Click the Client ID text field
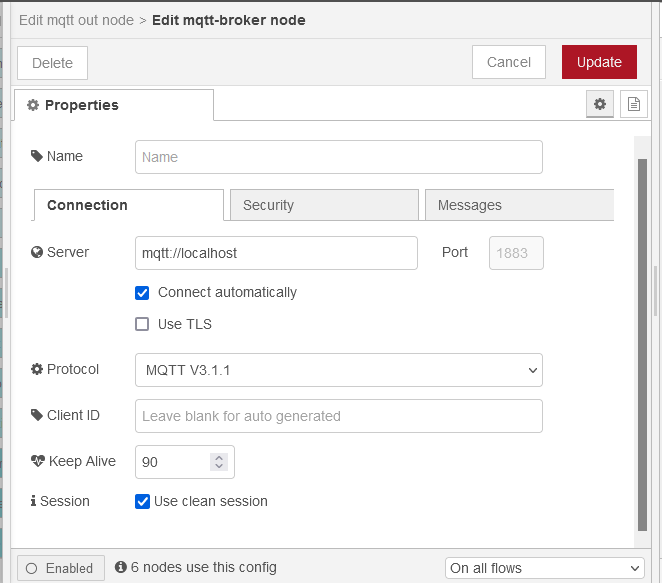662x583 pixels. (x=338, y=416)
